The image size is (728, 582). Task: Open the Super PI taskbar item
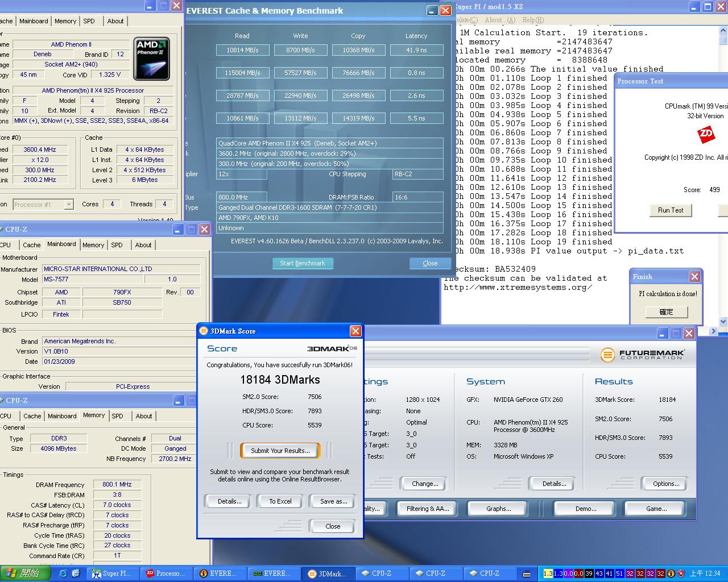[111, 573]
